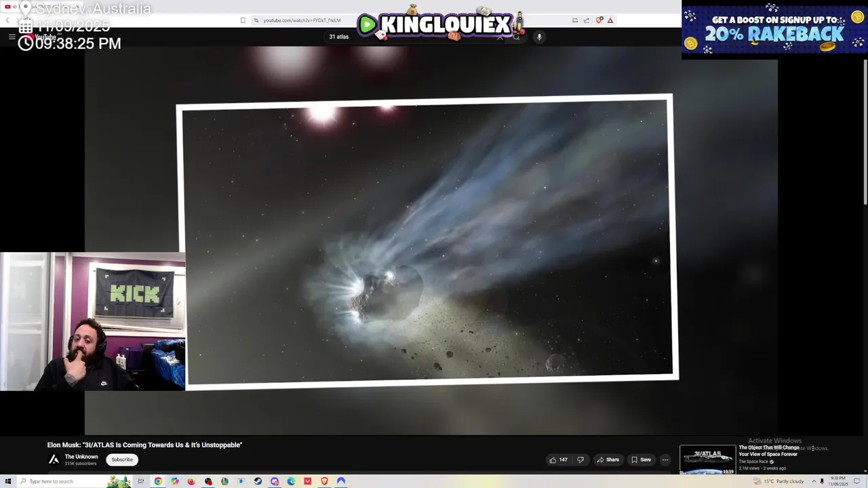Click the browser bookmark icon
Screen dimensions: 868x488
243,20
